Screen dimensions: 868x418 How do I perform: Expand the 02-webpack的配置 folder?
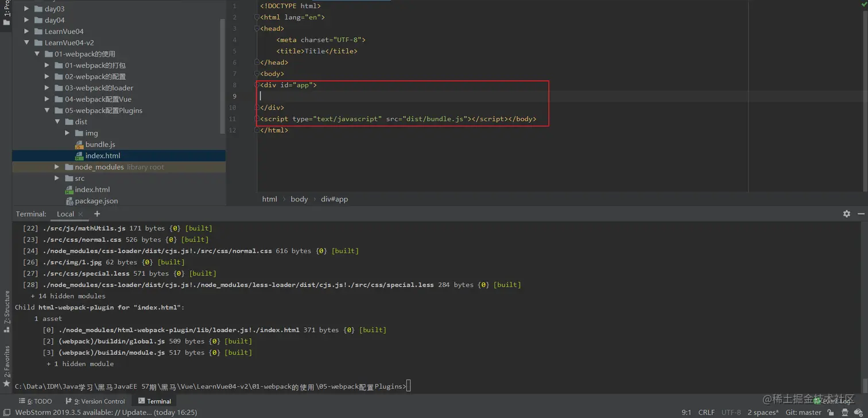[x=47, y=76]
